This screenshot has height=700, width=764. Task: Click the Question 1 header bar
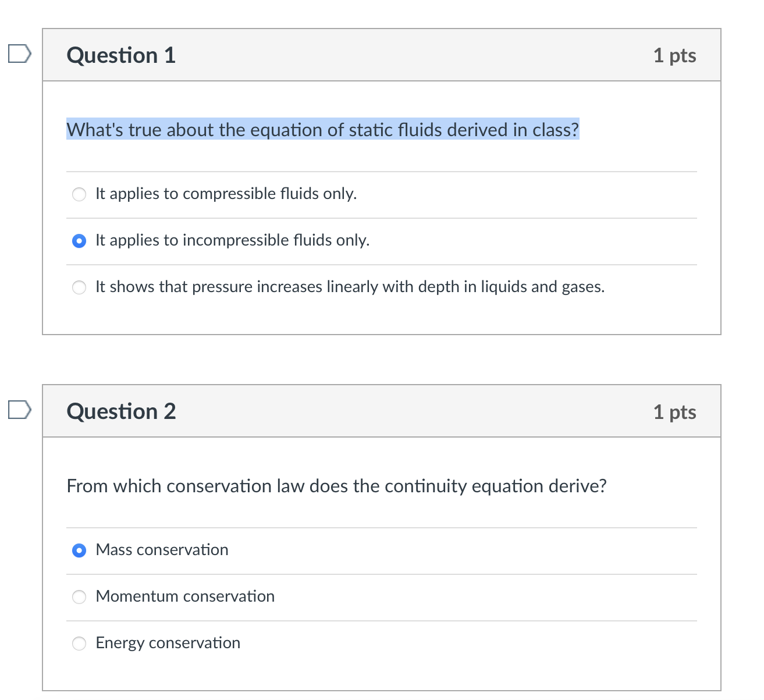click(x=381, y=55)
